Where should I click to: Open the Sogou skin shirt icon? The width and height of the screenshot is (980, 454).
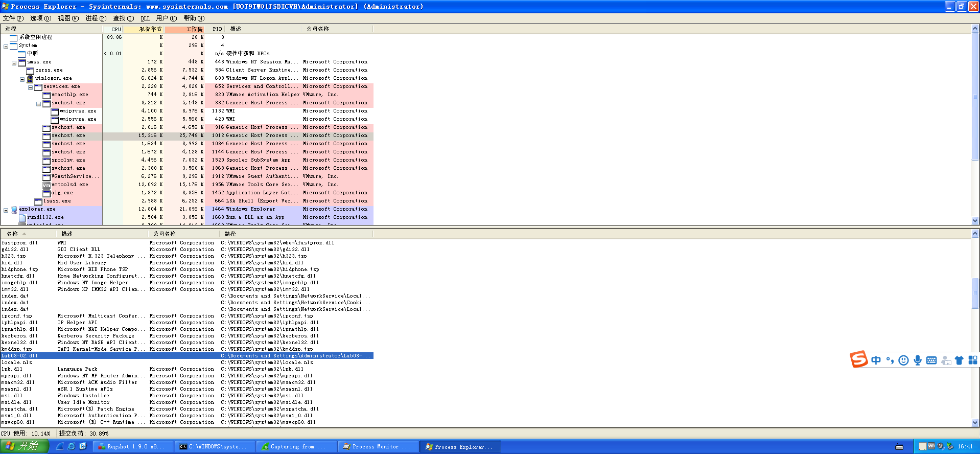click(959, 360)
